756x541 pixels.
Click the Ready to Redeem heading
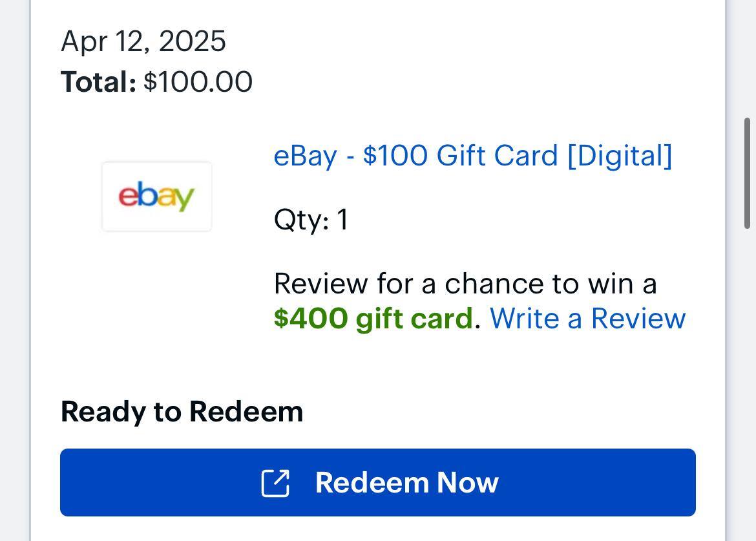(x=182, y=412)
